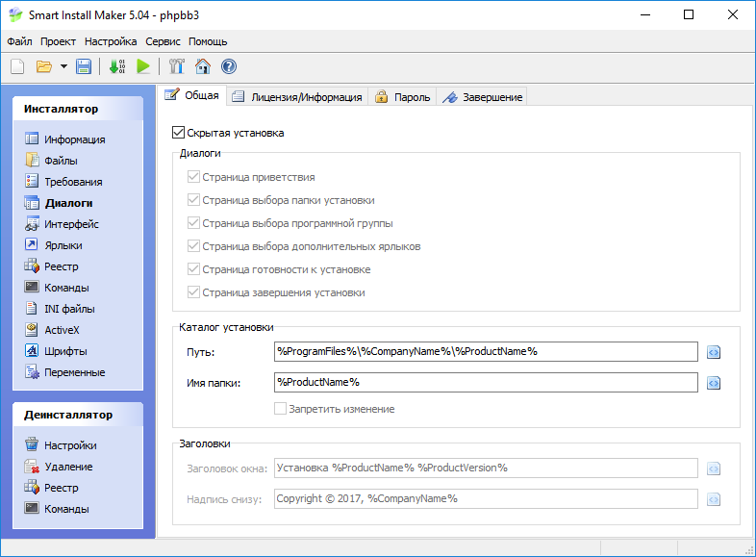Insert variable into Надпись снизу button
756x557 pixels.
[714, 499]
